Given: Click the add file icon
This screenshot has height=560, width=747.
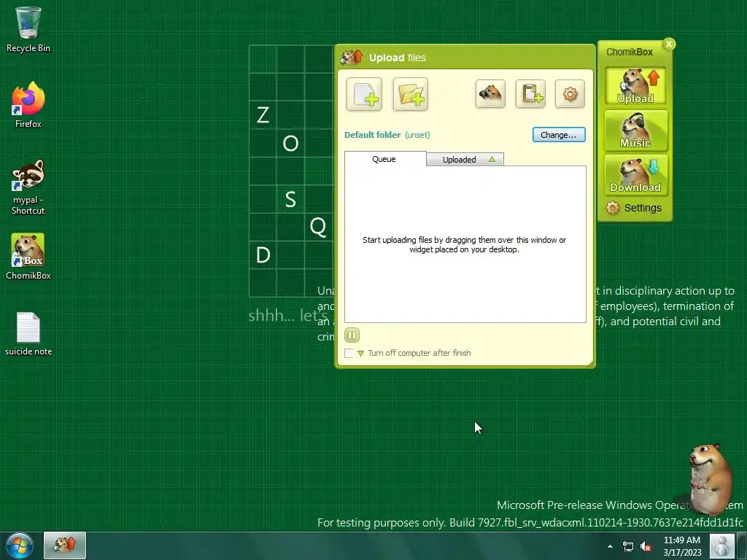Looking at the screenshot, I should click(364, 94).
